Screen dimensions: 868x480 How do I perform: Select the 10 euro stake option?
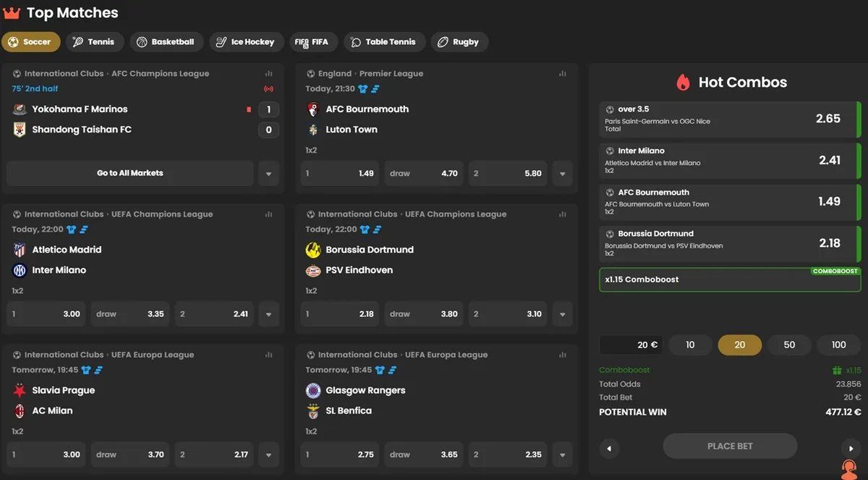690,345
